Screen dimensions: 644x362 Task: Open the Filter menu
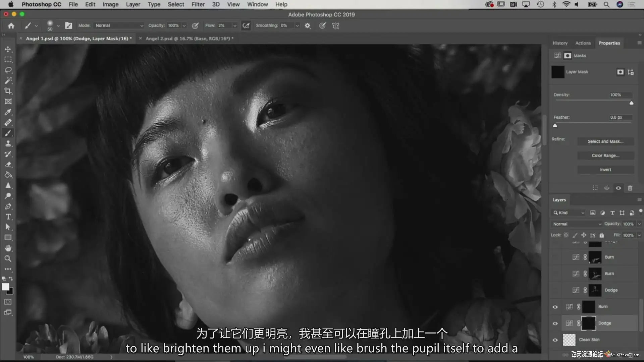pos(198,4)
